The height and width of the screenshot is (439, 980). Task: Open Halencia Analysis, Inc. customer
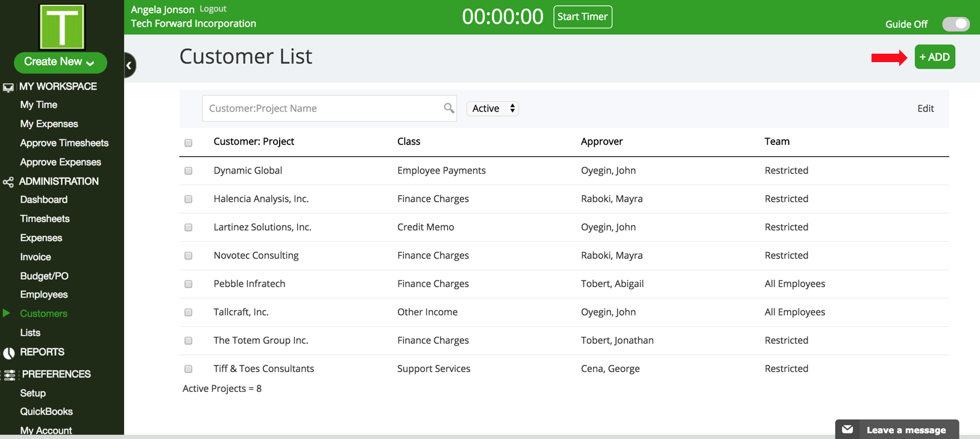[x=261, y=199]
